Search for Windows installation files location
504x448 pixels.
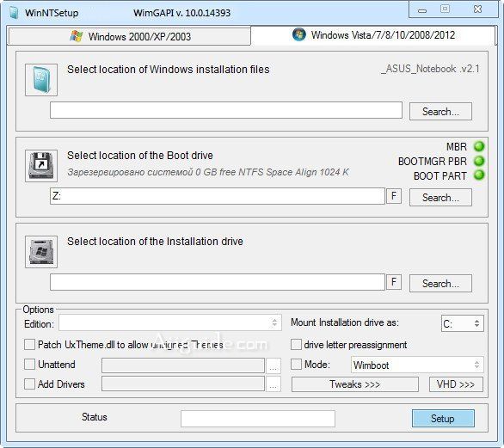440,112
